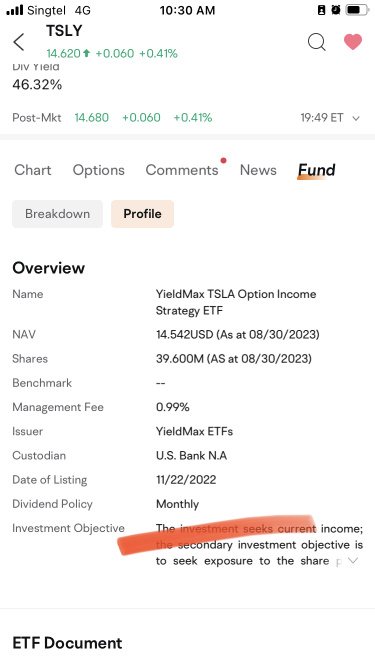This screenshot has width=375, height=667.
Task: Tap the YieldMax ETFs issuer value
Action: click(x=194, y=431)
